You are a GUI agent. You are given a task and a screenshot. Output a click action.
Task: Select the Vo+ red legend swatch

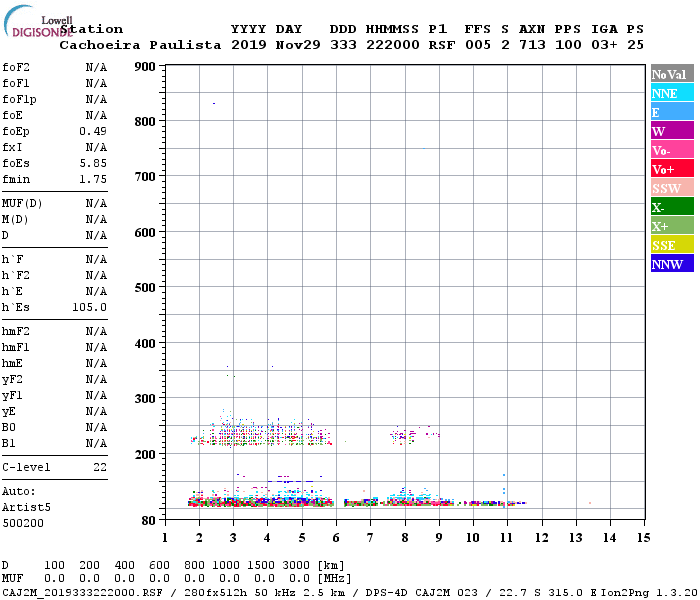pos(672,169)
